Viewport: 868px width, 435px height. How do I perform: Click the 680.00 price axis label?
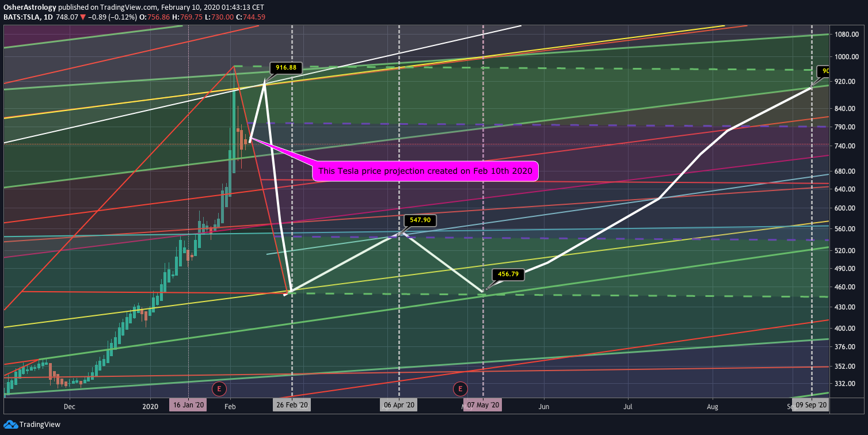846,171
